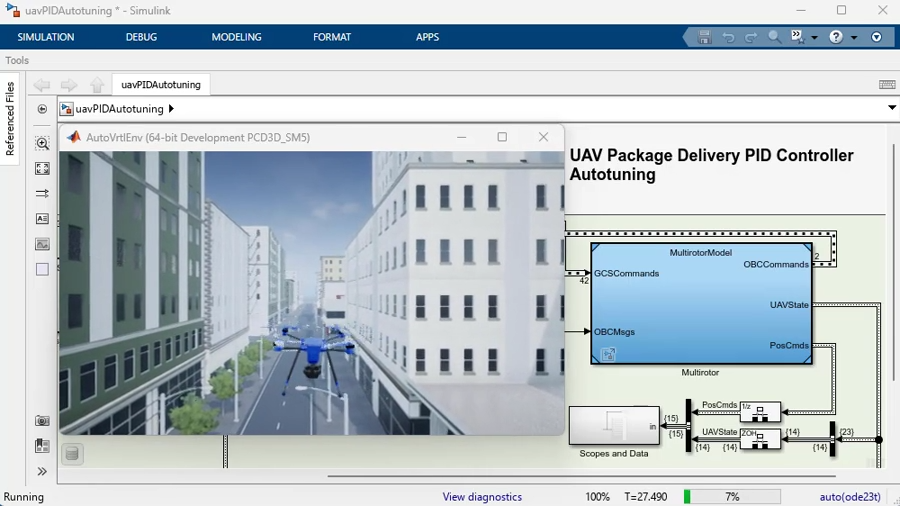The height and width of the screenshot is (506, 900).
Task: Open the MODELING tab
Action: pyautogui.click(x=236, y=37)
